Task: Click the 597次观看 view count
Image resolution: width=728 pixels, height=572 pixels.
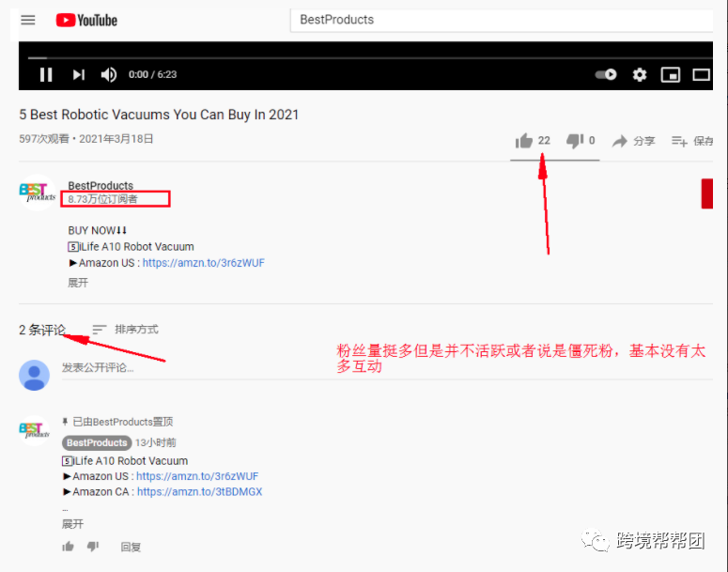Action: [43, 139]
